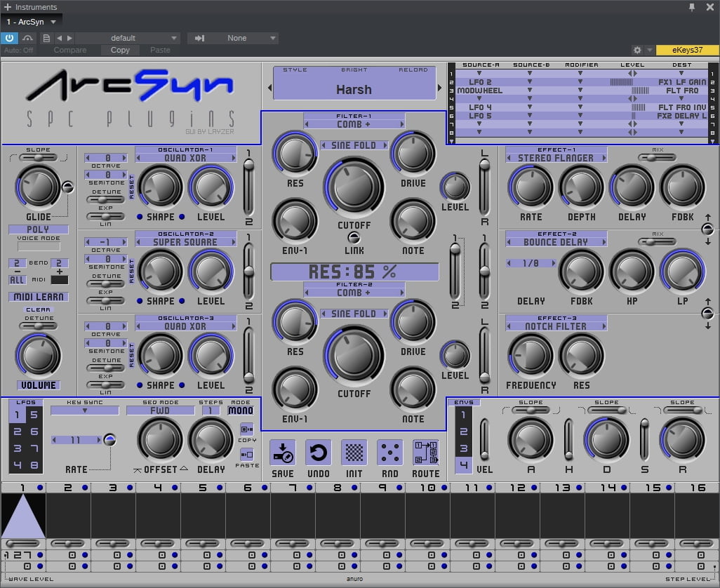Select LFO 1 tab

click(18, 415)
